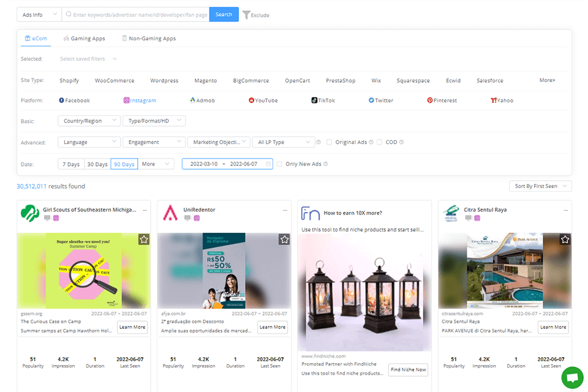
Task: Open more options on UniRedentor card
Action: click(285, 210)
